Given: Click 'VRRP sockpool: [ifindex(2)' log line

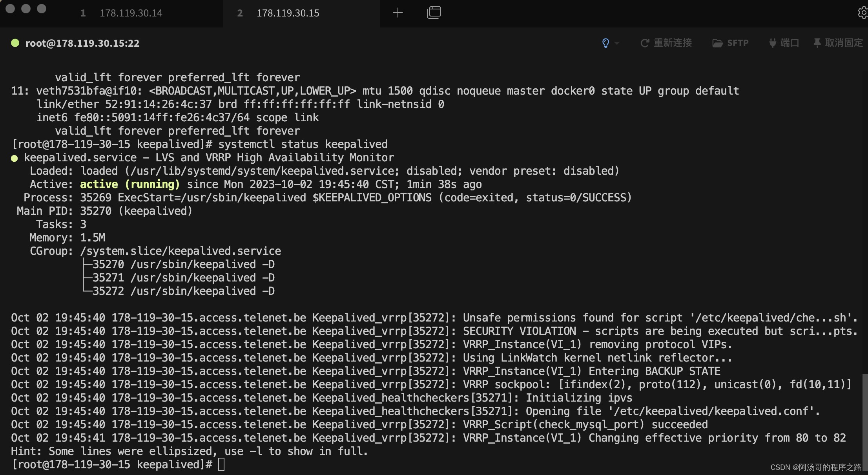Looking at the screenshot, I should [x=431, y=384].
